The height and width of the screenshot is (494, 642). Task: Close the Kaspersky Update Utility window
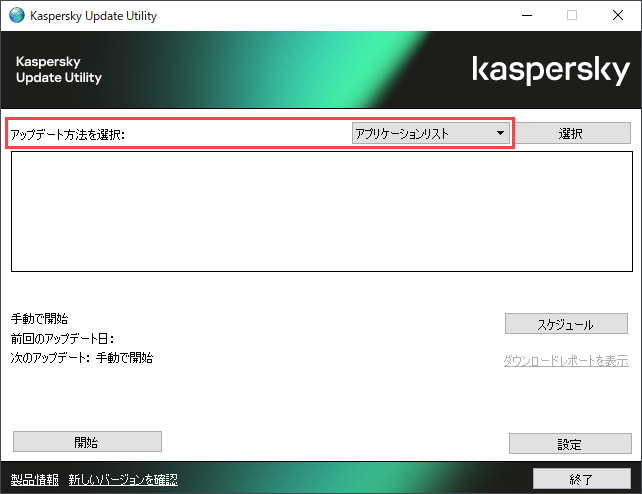(x=618, y=16)
